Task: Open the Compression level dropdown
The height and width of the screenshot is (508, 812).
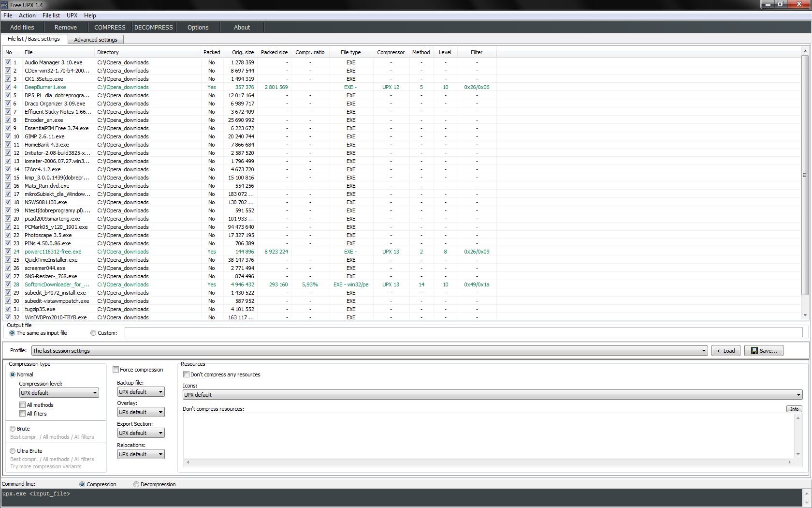Action: pyautogui.click(x=59, y=393)
